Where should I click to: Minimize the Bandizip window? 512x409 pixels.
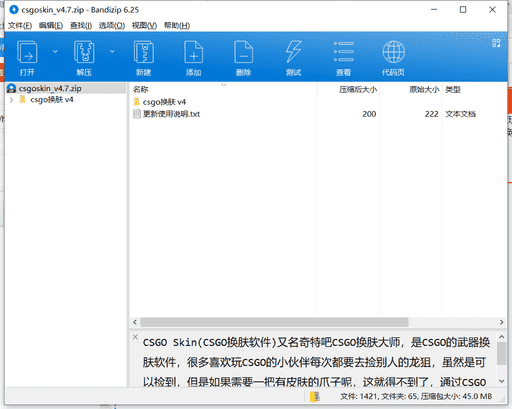click(x=434, y=10)
